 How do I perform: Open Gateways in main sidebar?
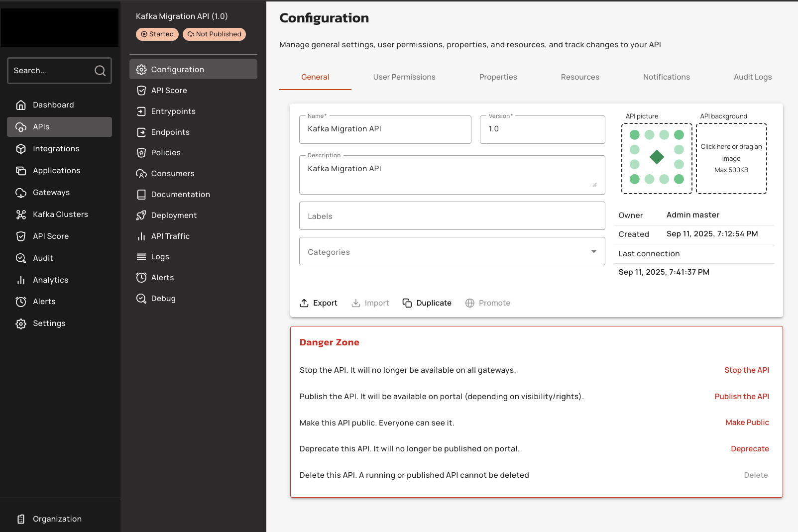pos(51,193)
